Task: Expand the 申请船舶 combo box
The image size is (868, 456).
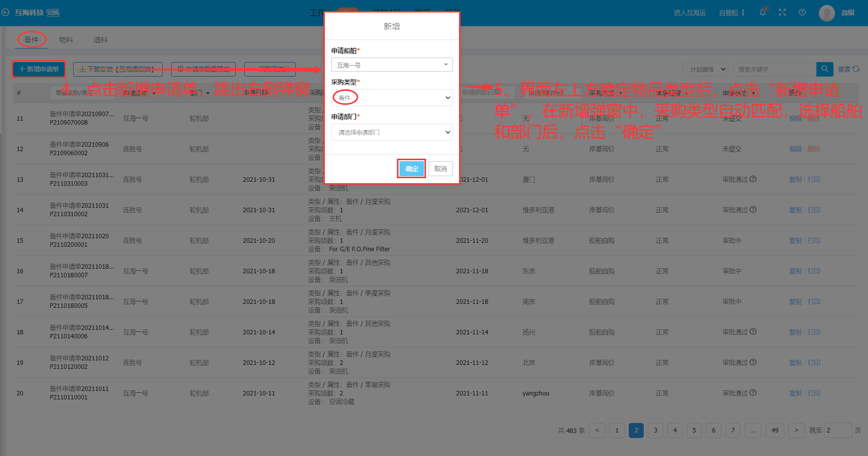Action: [x=392, y=65]
